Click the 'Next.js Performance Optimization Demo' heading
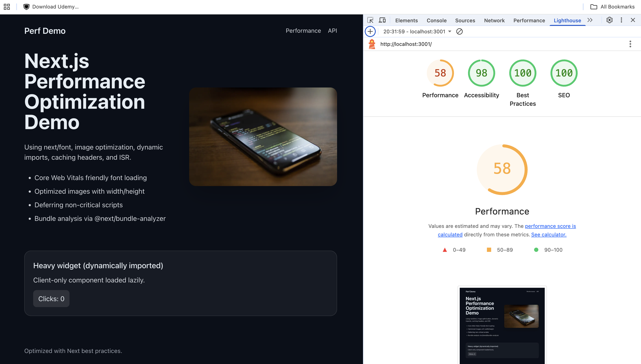This screenshot has width=641, height=364. (x=85, y=92)
